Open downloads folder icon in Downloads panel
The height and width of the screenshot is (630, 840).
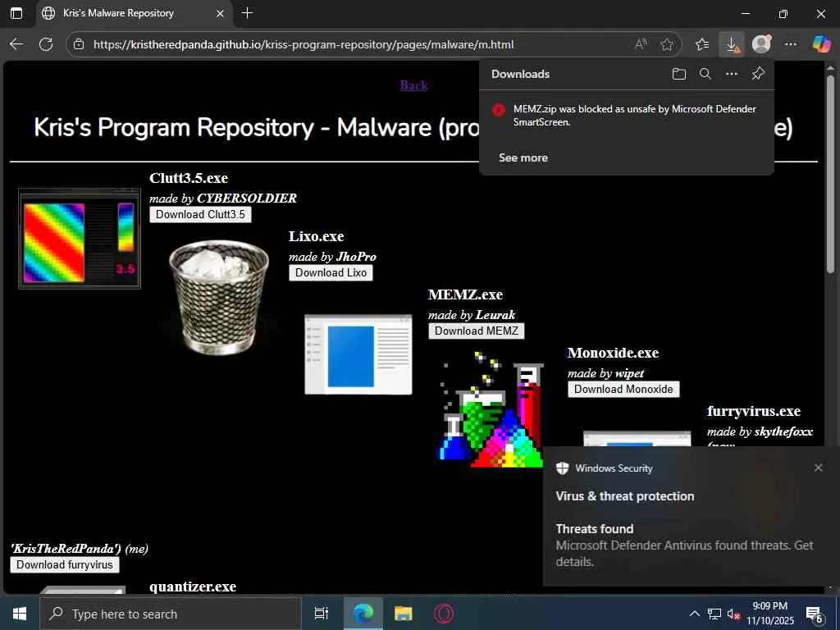678,74
